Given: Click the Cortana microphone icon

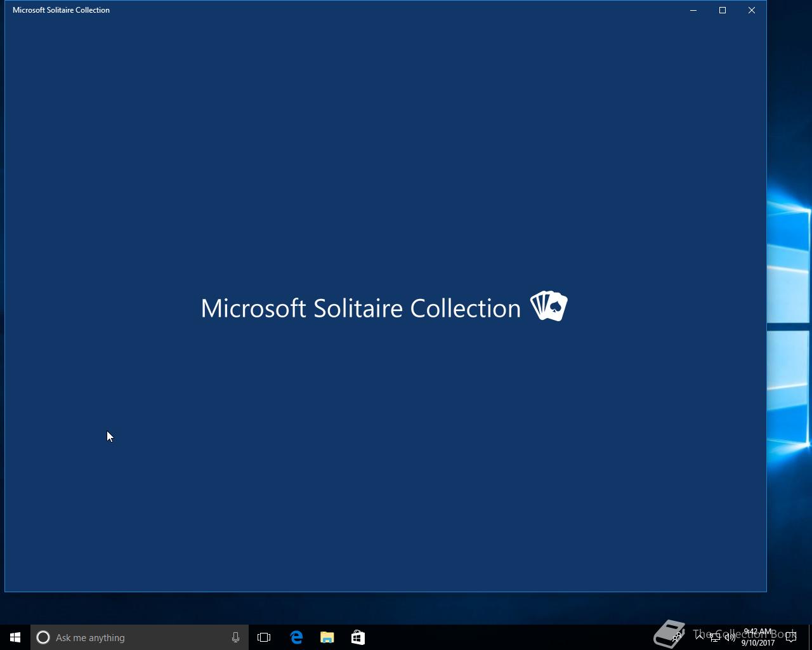Looking at the screenshot, I should 235,637.
